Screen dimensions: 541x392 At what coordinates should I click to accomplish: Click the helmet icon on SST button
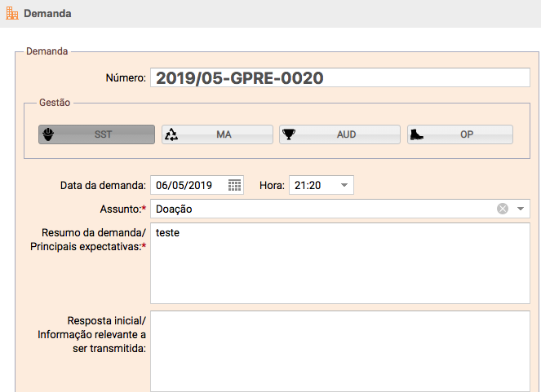pyautogui.click(x=48, y=134)
